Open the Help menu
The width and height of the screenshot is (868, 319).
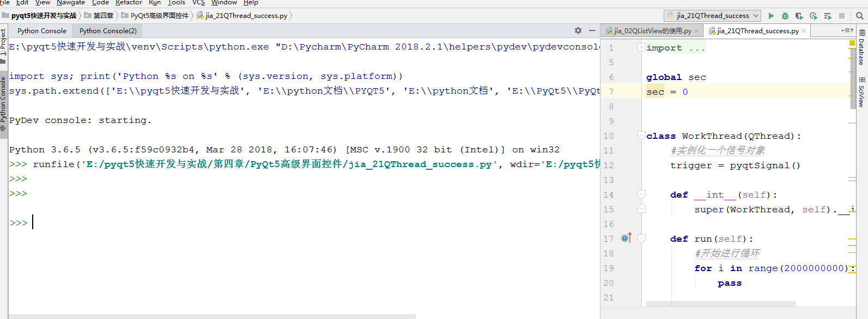[251, 3]
